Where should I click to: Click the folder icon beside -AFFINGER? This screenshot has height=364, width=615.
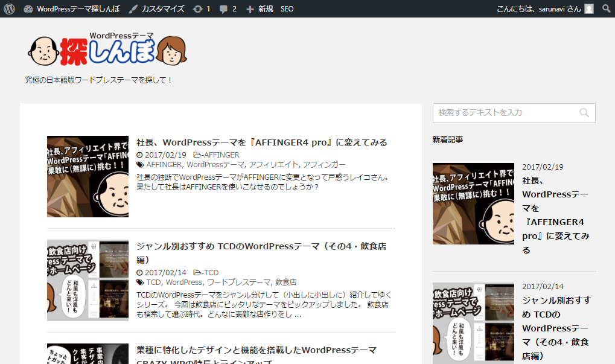197,155
